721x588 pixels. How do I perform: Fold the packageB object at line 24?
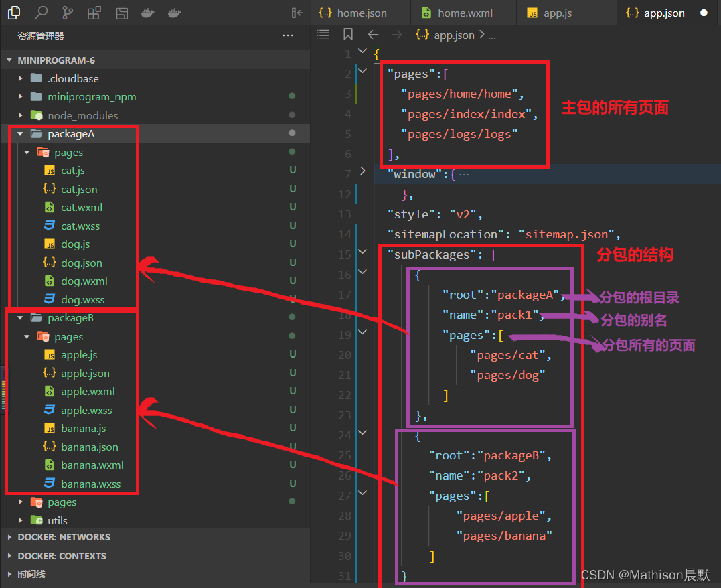362,433
